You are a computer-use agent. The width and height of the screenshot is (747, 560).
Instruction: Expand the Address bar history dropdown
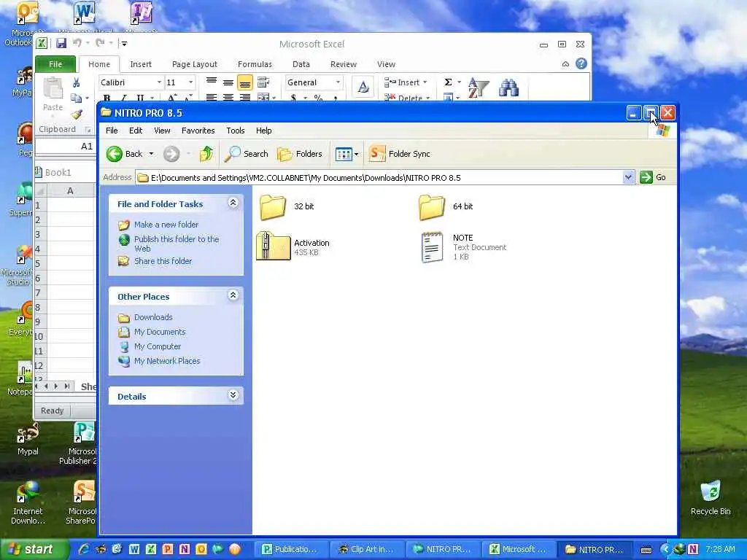tap(628, 177)
